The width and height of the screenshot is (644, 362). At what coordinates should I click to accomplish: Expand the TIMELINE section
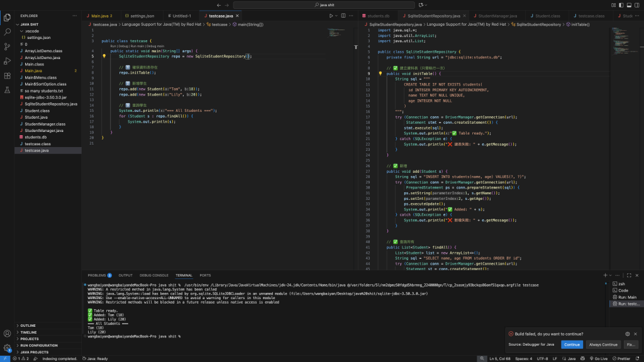pos(28,332)
